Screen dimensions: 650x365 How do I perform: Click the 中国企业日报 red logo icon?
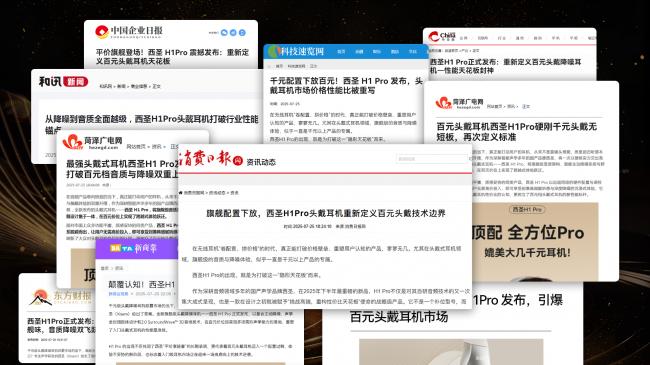pyautogui.click(x=102, y=32)
